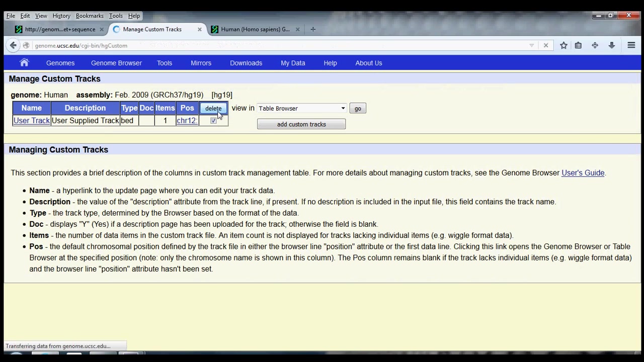
Task: Open the Downloads arrow icon
Action: coord(612,45)
